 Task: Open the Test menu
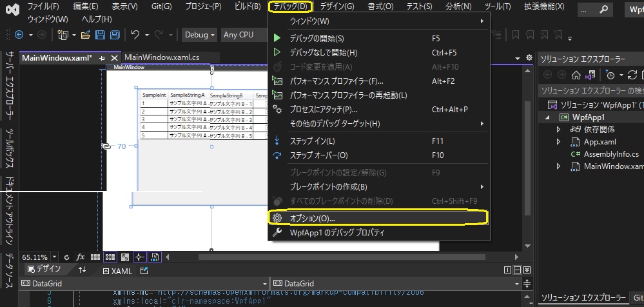click(x=419, y=6)
